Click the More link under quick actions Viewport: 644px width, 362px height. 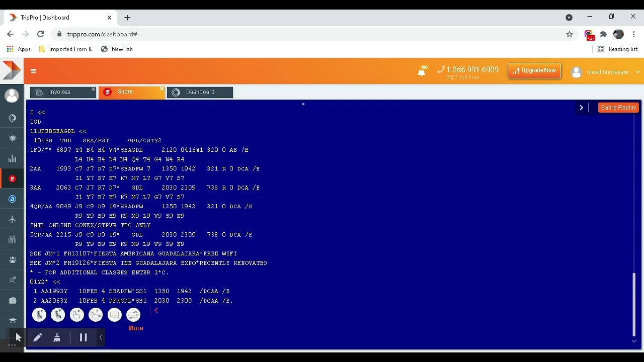(136, 328)
